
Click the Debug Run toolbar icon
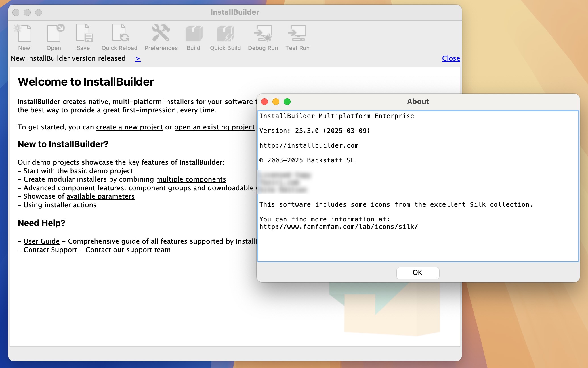tap(263, 37)
